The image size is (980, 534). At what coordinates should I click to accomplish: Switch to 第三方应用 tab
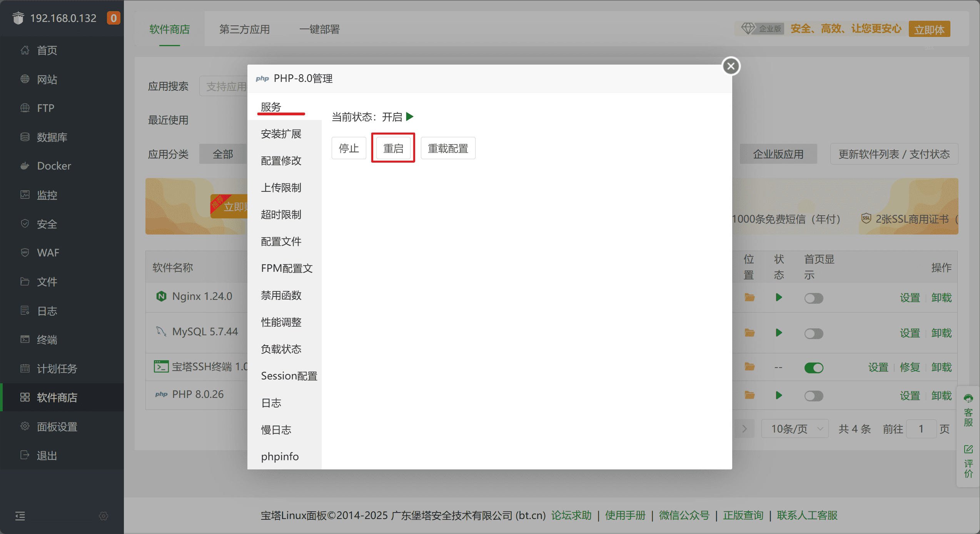pyautogui.click(x=244, y=29)
